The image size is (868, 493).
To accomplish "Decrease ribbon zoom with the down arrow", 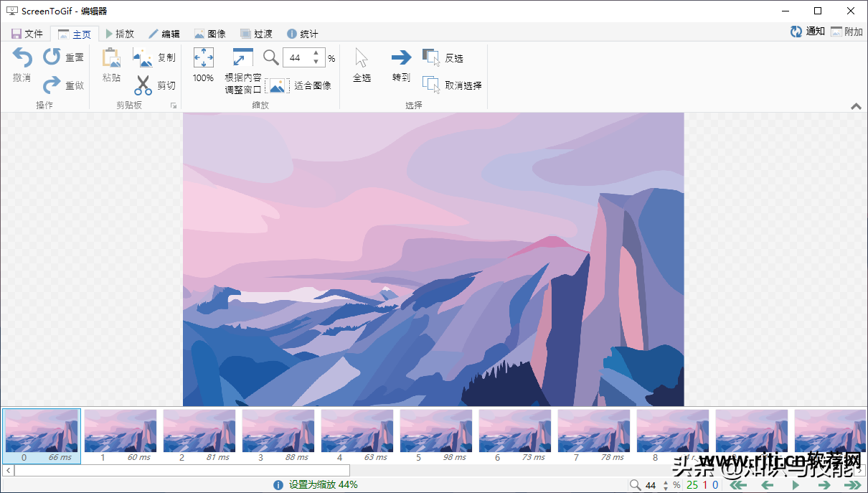I will [316, 62].
